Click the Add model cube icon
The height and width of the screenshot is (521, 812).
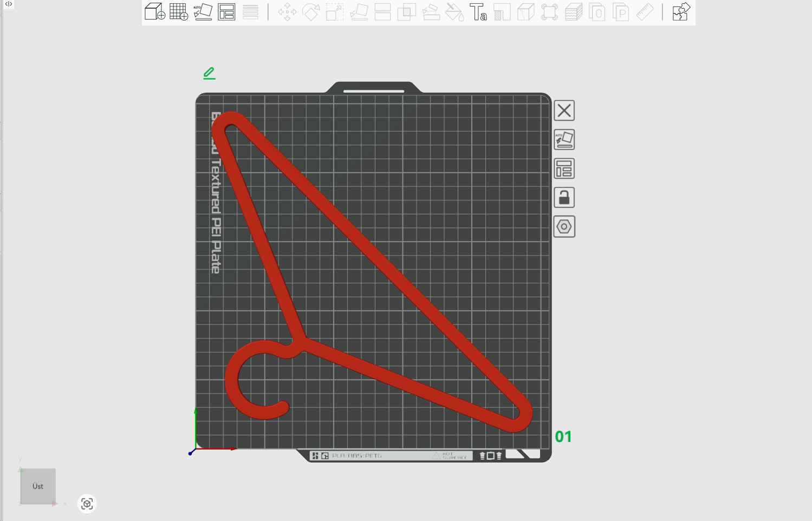point(155,11)
